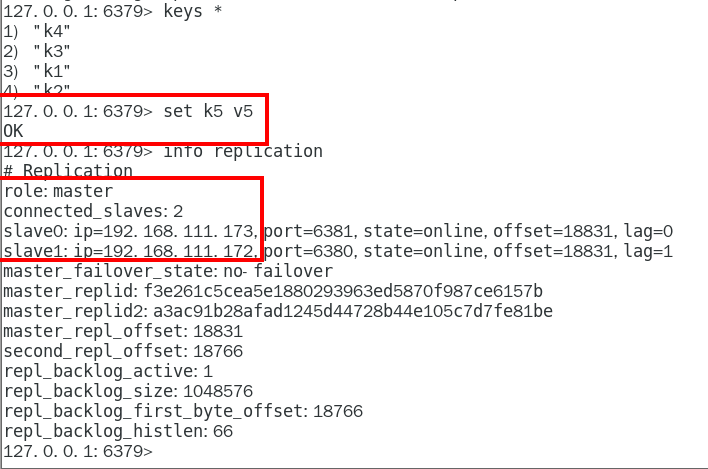Click the repl_backlog_size:1048576 line
Viewport: 708px width, 469px height.
tap(128, 391)
